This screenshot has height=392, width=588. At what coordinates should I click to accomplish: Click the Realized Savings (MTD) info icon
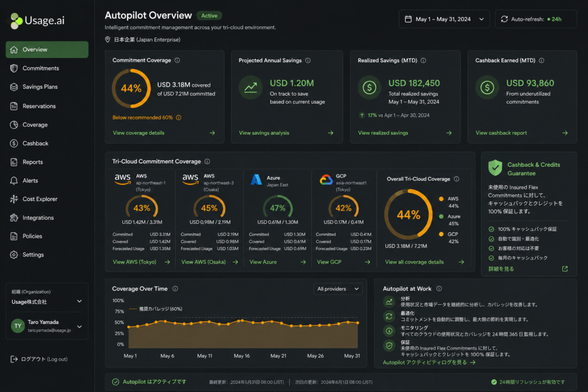point(423,60)
